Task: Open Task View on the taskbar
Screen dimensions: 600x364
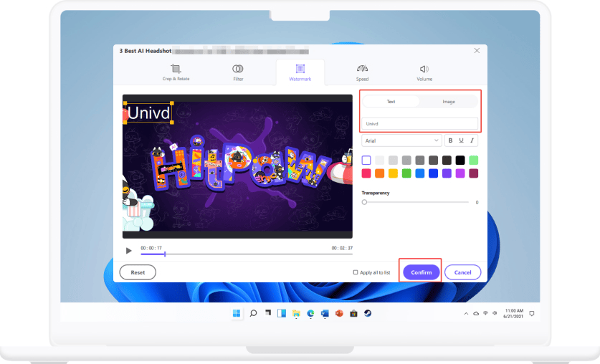Action: tap(268, 314)
